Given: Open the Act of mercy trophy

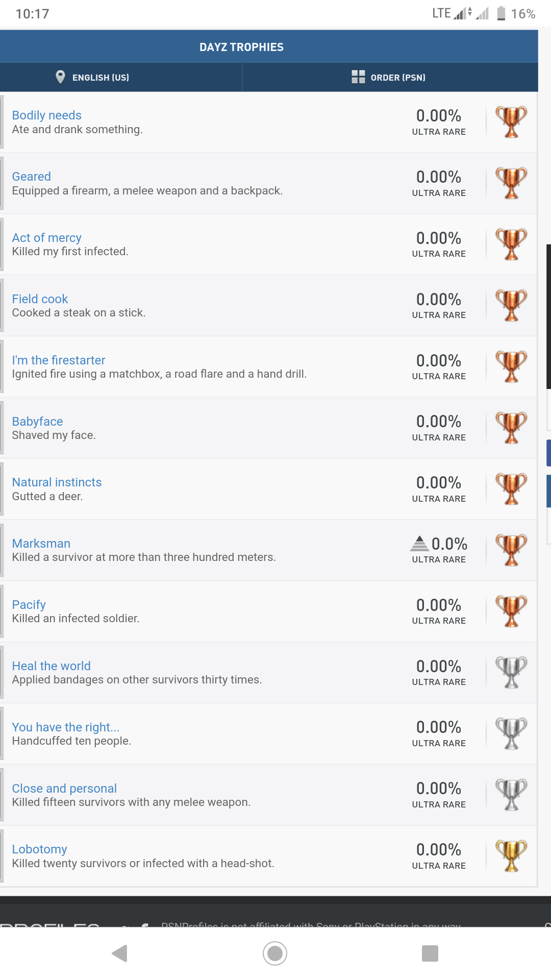Looking at the screenshot, I should [x=47, y=238].
